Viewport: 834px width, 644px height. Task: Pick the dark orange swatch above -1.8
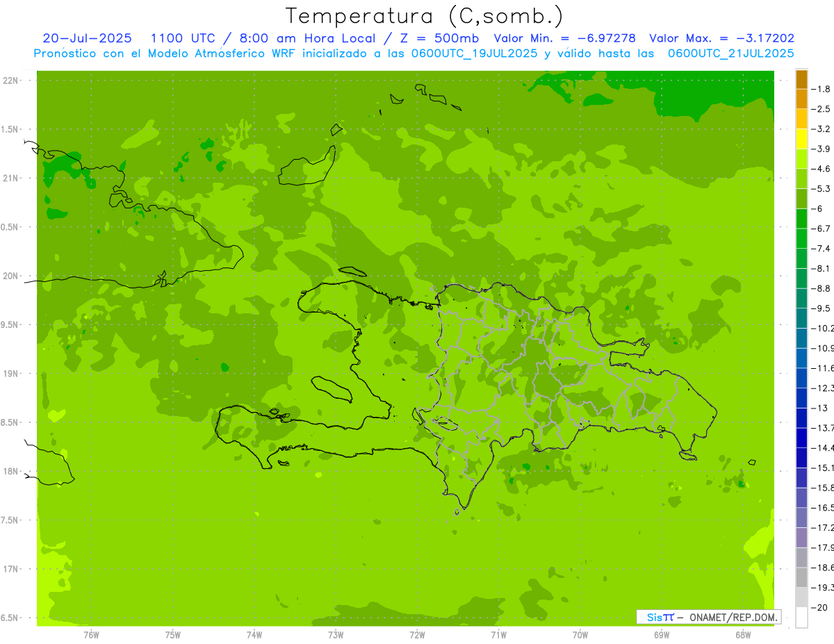point(801,79)
